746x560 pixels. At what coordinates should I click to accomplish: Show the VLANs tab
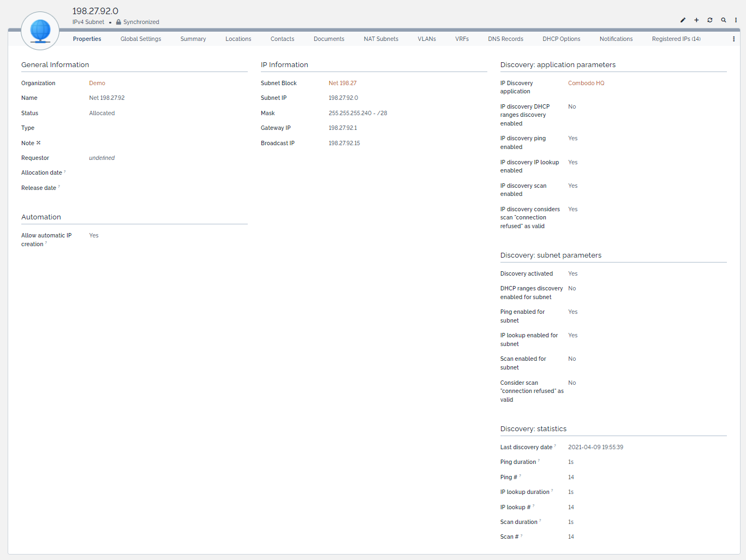[x=427, y=39]
